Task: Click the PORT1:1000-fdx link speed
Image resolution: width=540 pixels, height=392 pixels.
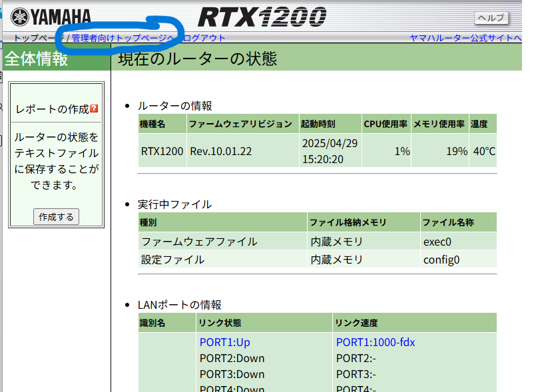Action: (376, 342)
